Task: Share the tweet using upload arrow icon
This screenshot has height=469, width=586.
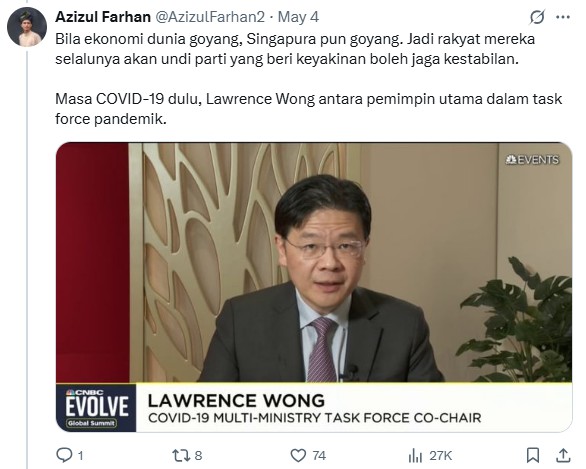Action: pyautogui.click(x=563, y=455)
